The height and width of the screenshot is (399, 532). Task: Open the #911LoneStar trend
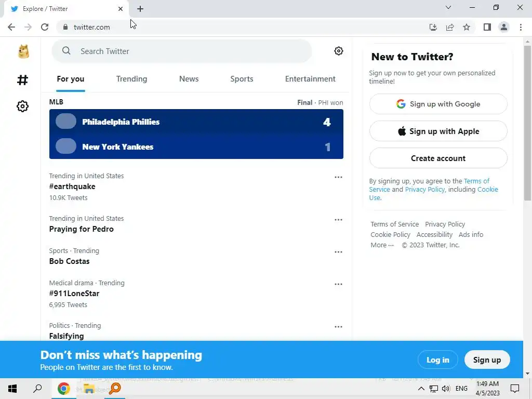click(74, 294)
